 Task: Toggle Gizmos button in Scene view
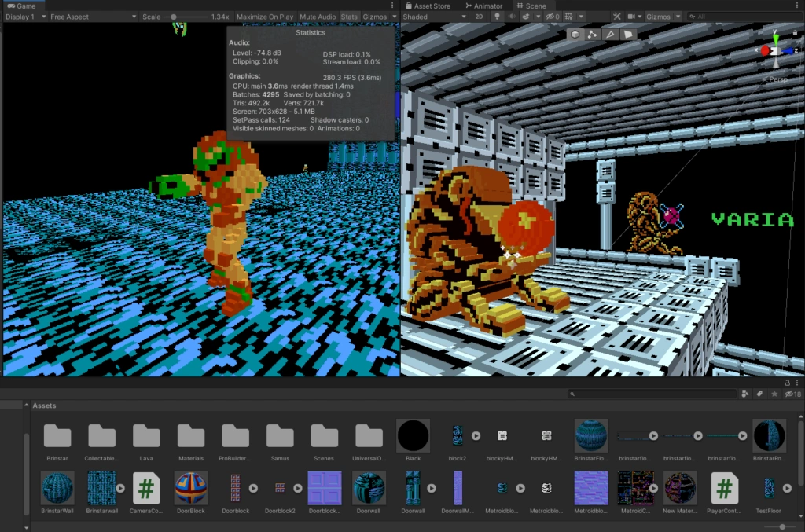point(658,17)
